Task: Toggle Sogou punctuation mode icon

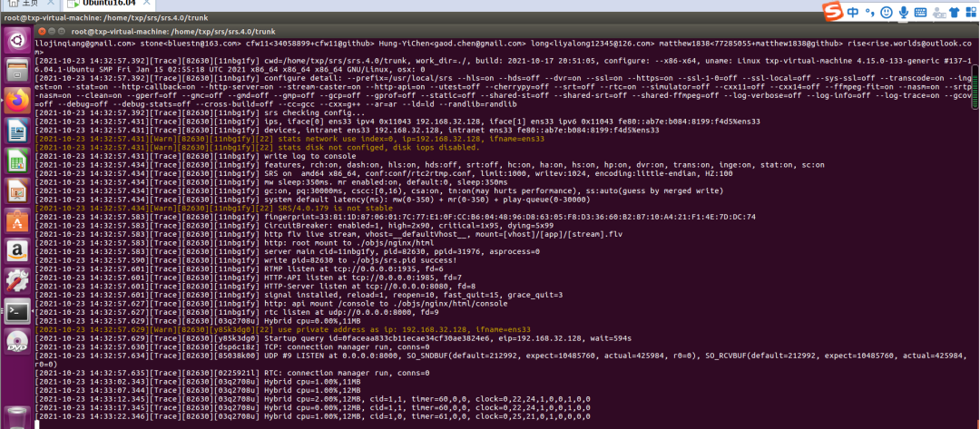Action: [869, 13]
